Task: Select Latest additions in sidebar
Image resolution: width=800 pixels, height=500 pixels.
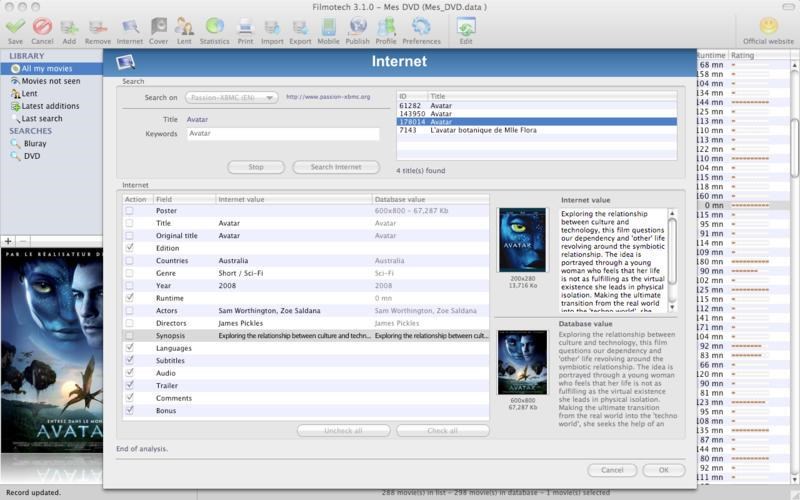Action: pyautogui.click(x=51, y=106)
